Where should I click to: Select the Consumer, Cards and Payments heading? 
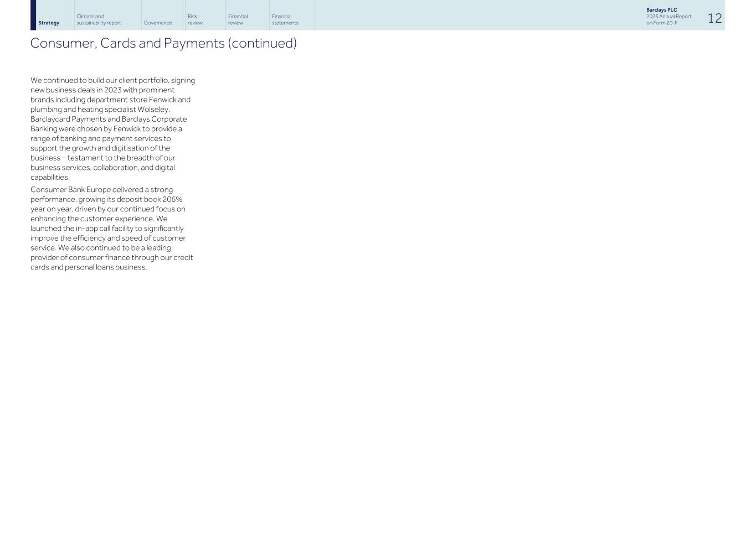point(163,43)
